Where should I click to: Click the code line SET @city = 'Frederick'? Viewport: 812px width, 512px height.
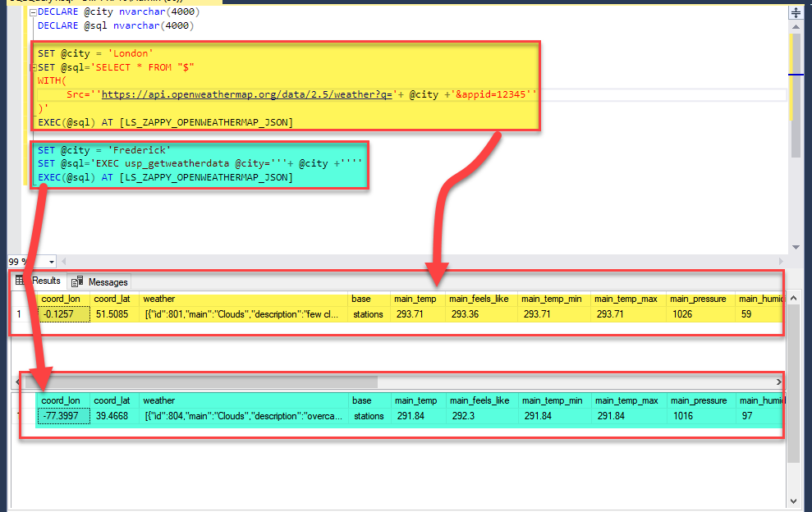tap(104, 150)
